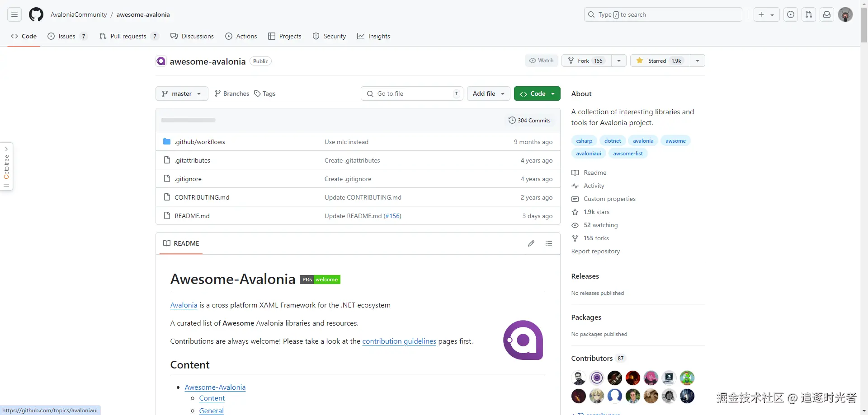Click Report repository link
Screen dimensions: 868x415
[x=595, y=251]
